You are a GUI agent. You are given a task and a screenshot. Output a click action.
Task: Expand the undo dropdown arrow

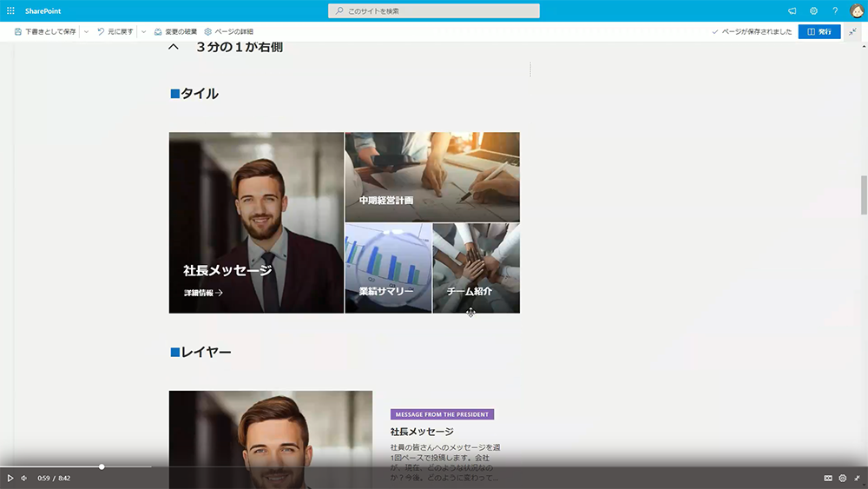tap(143, 31)
